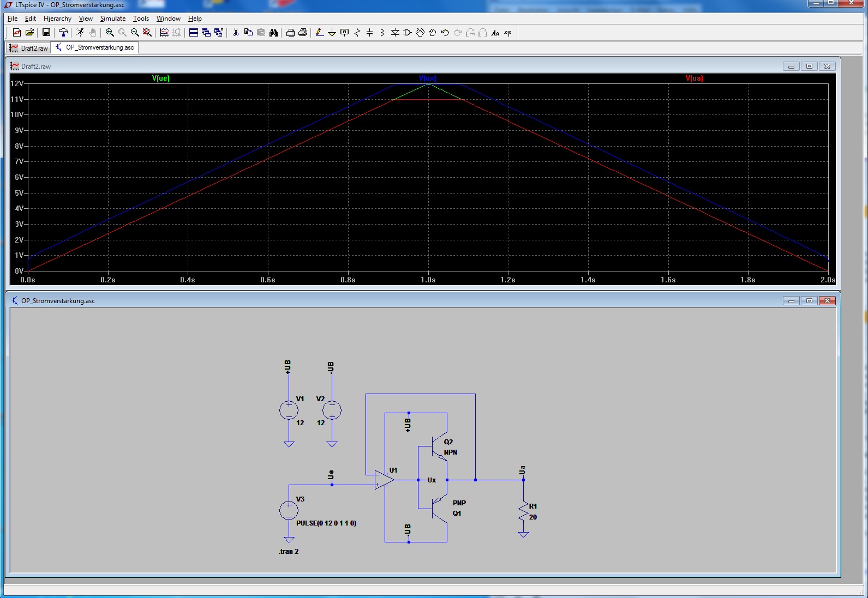Select the Cut scissors tool
This screenshot has height=598, width=868.
click(236, 33)
